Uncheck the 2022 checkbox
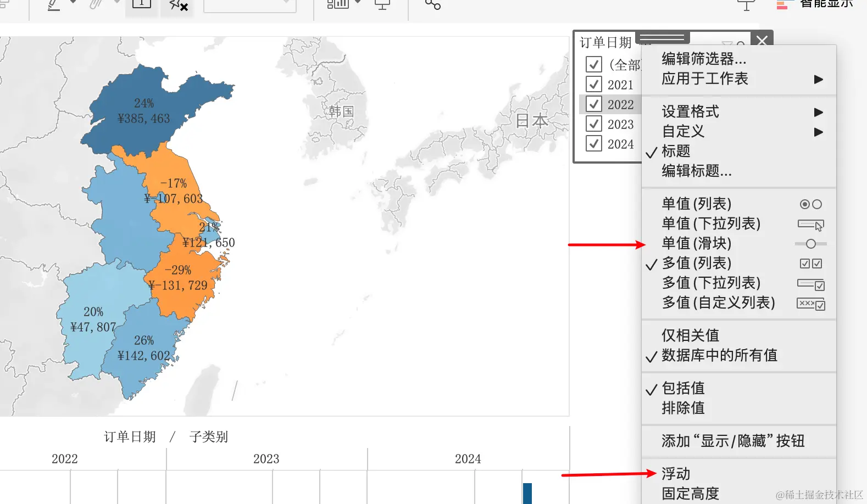 pyautogui.click(x=594, y=104)
